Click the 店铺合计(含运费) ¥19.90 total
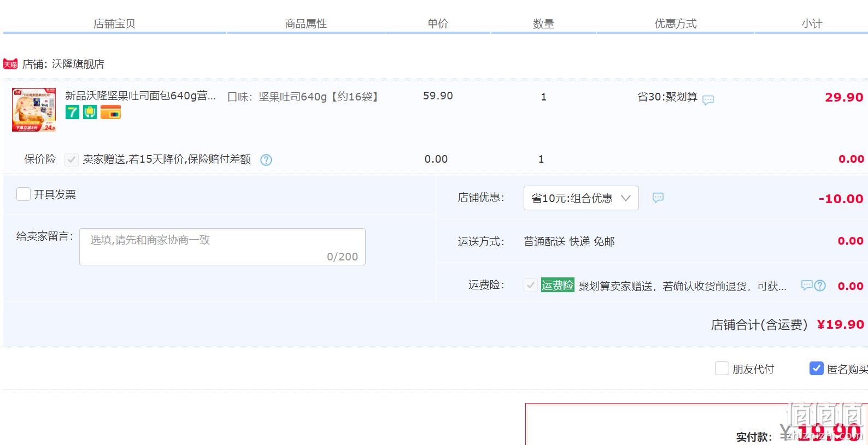868x445 pixels. pyautogui.click(x=787, y=324)
